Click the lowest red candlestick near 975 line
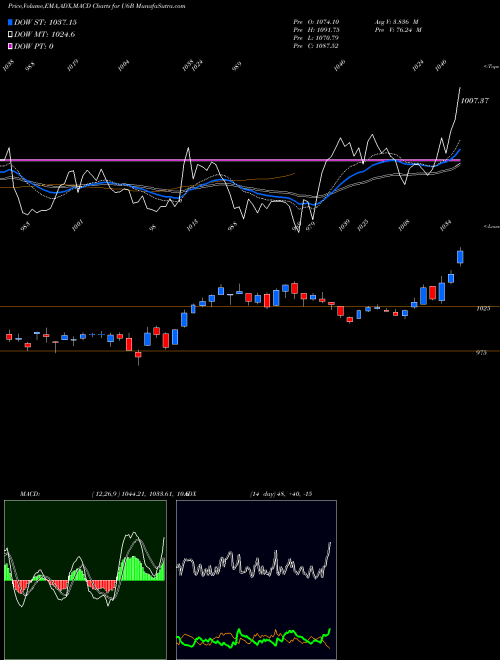Screen dimensions: 500x660 click(x=138, y=355)
